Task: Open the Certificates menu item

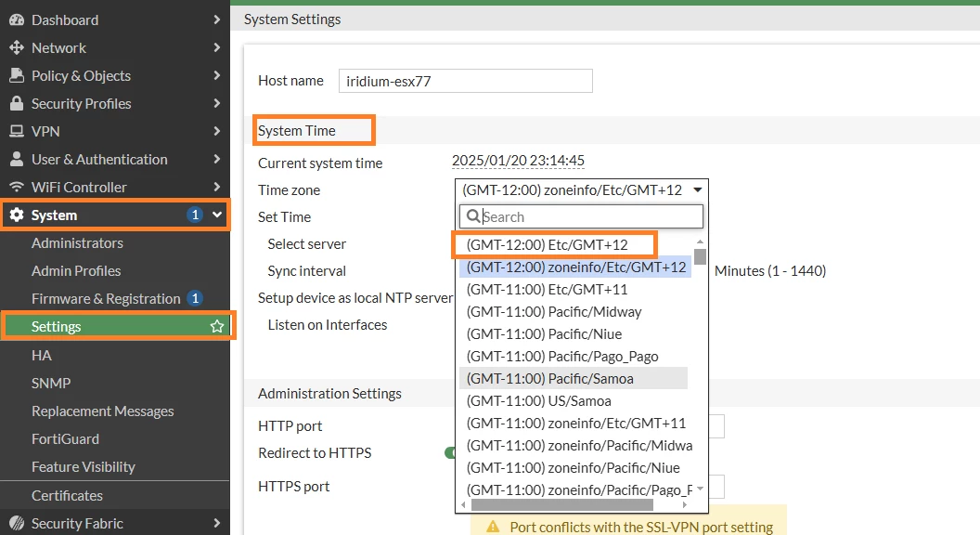Action: click(67, 496)
